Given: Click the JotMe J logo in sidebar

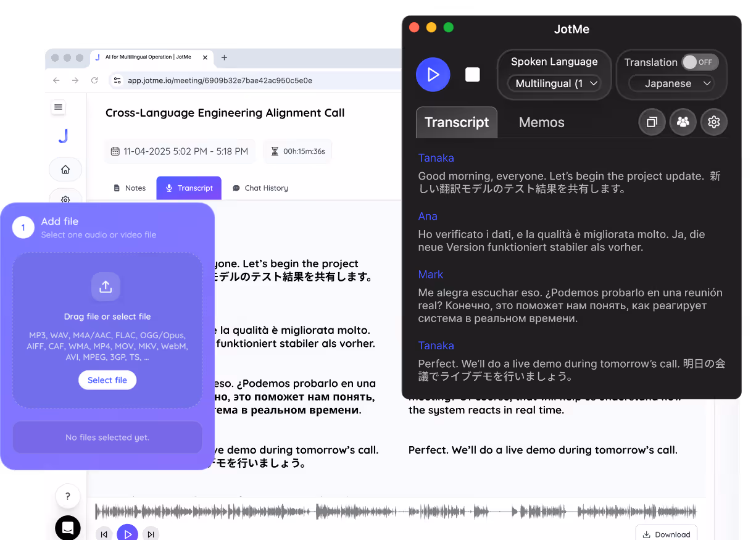Looking at the screenshot, I should [x=64, y=136].
